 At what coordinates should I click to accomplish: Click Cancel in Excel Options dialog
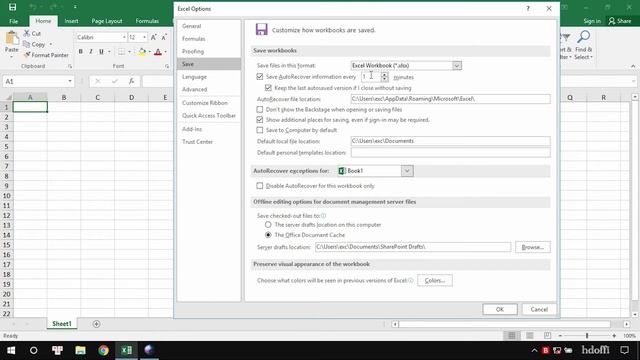(539, 309)
